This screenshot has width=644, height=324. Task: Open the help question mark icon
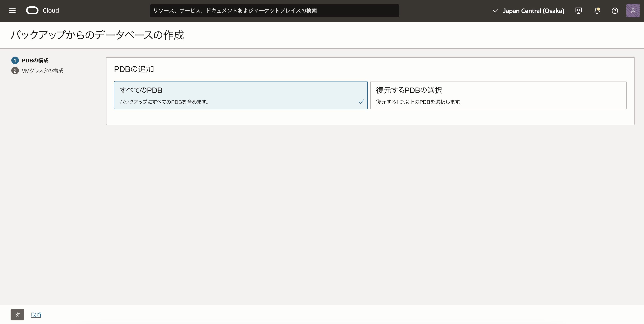615,11
